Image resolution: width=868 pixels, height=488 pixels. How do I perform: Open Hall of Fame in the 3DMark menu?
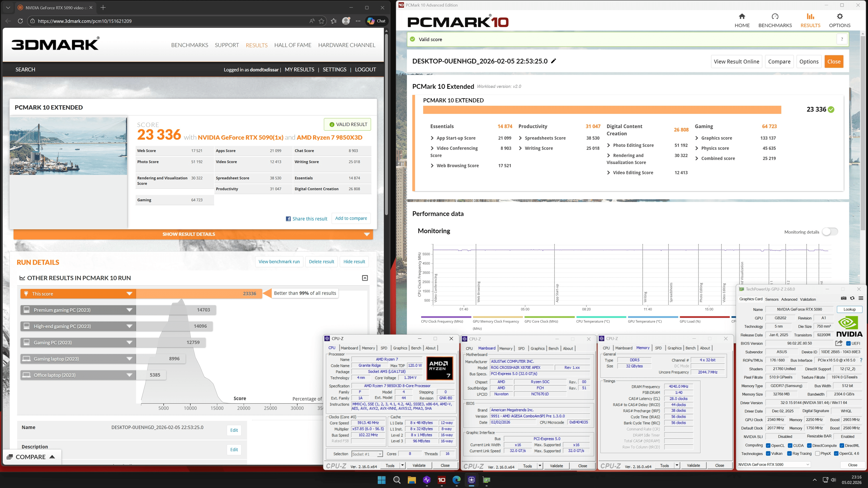tap(293, 45)
